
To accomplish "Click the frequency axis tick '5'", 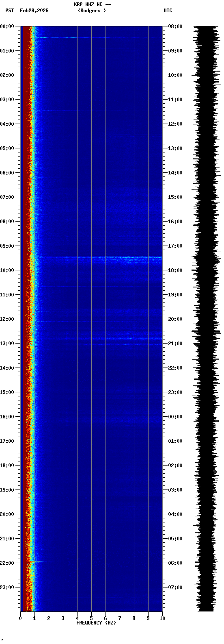I will pos(91,618).
